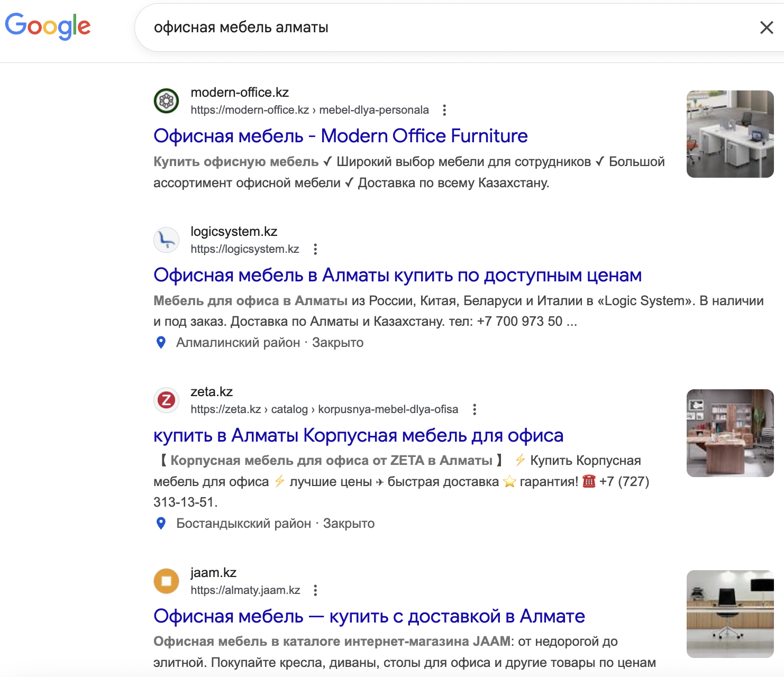Click the jaam.kz orange favicon

pyautogui.click(x=166, y=581)
